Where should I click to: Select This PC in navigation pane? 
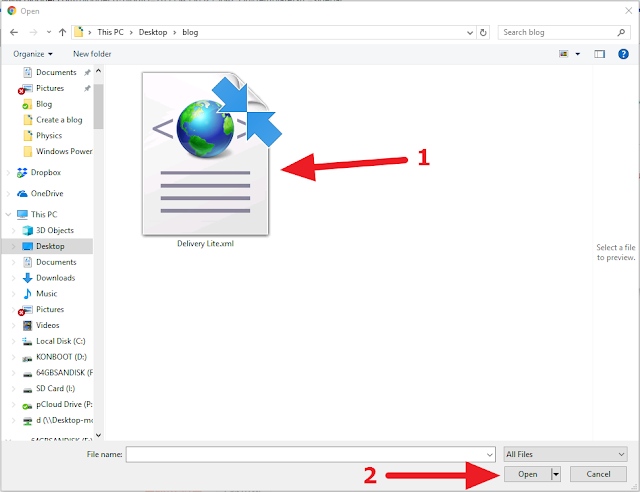pos(44,215)
